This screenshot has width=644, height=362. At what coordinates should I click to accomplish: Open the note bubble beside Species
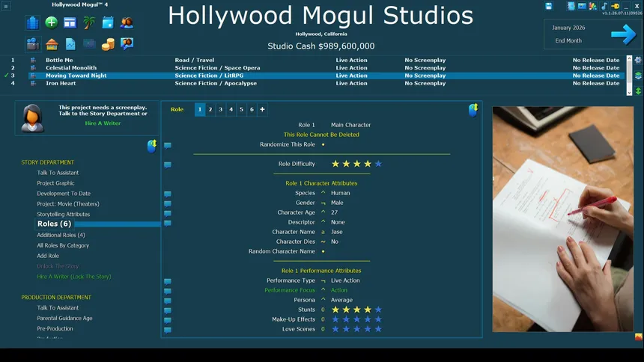pyautogui.click(x=168, y=194)
